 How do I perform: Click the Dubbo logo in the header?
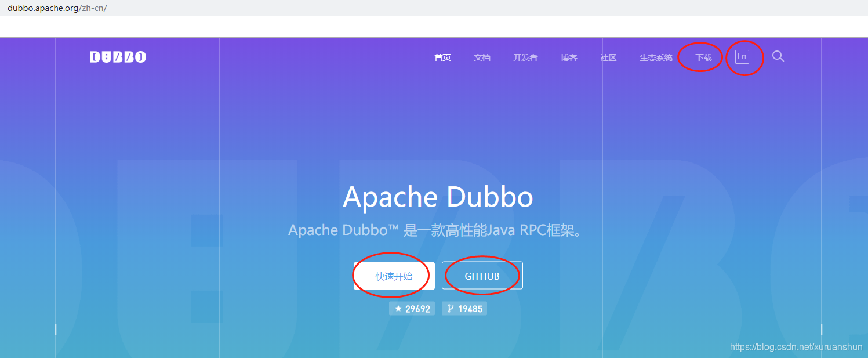118,57
